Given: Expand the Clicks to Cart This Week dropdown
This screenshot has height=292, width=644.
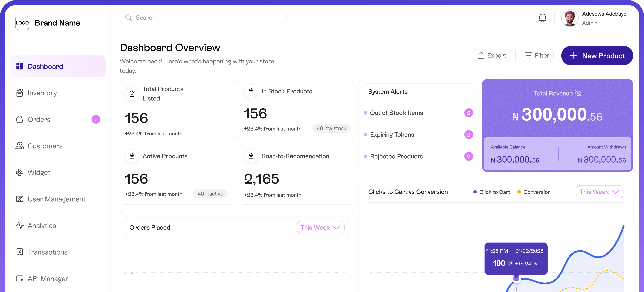Looking at the screenshot, I should (599, 192).
